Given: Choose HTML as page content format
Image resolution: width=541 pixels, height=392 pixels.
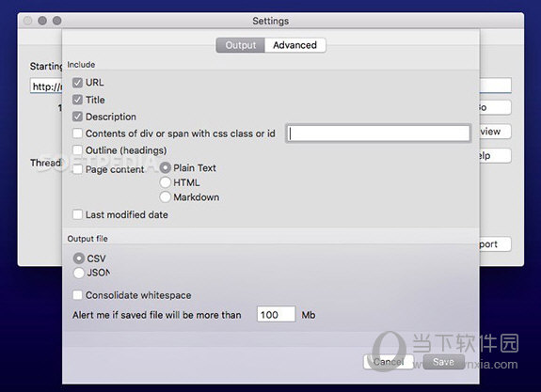Looking at the screenshot, I should 166,182.
